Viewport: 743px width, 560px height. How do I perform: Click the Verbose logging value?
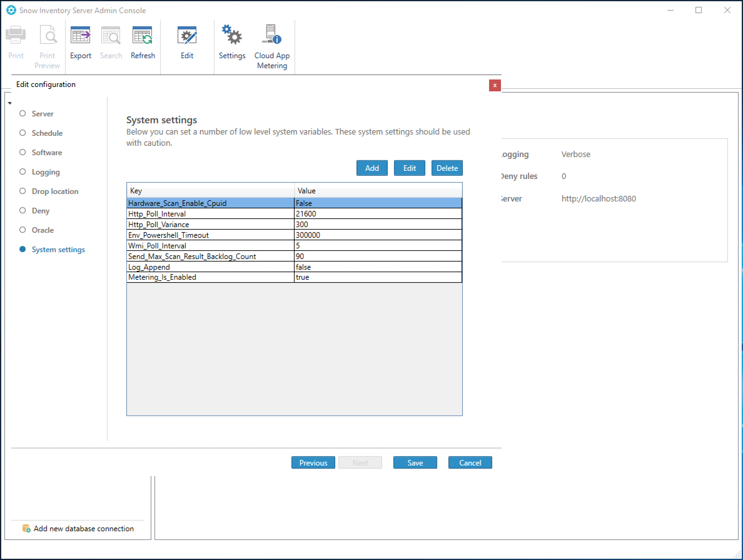576,154
